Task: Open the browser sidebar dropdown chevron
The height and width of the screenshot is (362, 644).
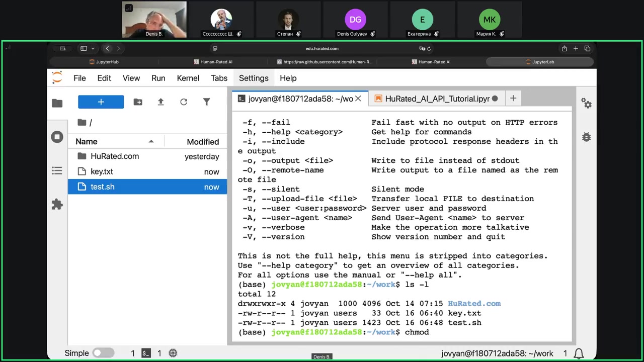Action: (x=93, y=49)
